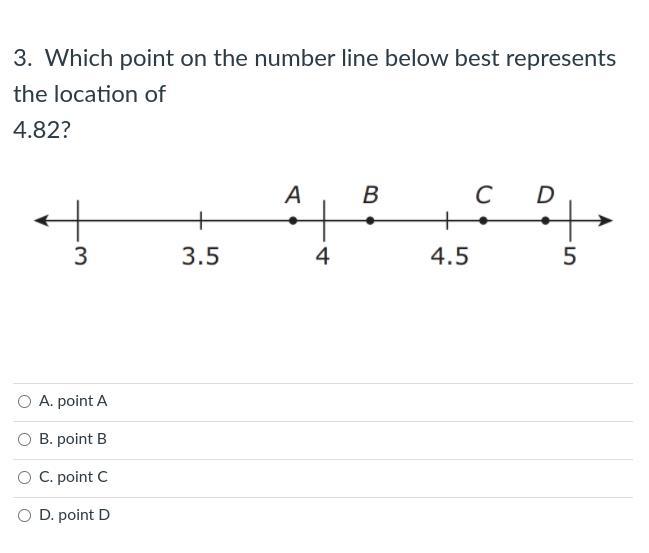Choose the point B answer radio button

tap(24, 439)
